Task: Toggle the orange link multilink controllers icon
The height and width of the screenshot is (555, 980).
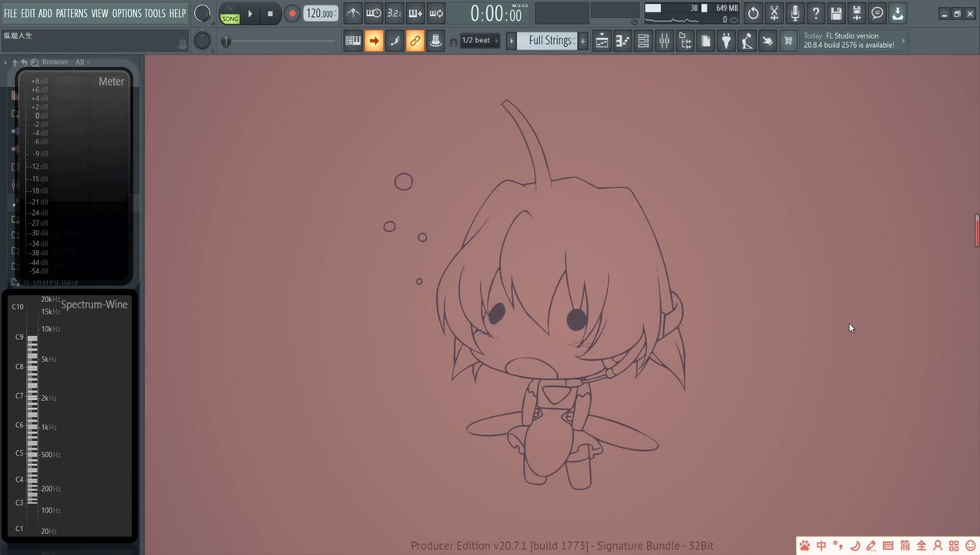Action: pyautogui.click(x=414, y=41)
